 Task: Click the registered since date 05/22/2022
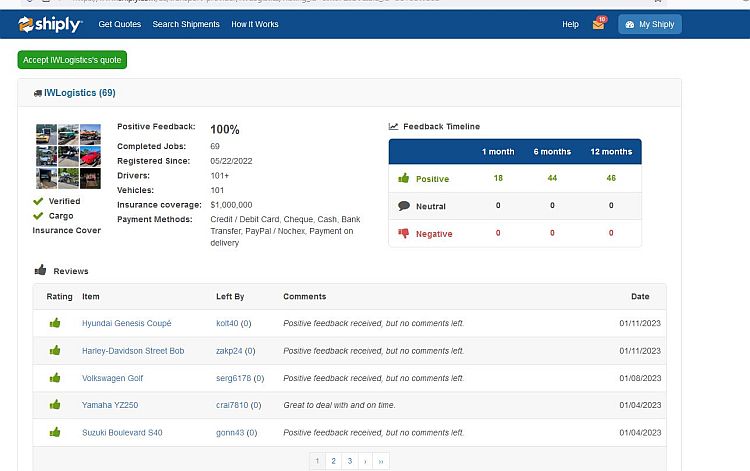pyautogui.click(x=231, y=161)
